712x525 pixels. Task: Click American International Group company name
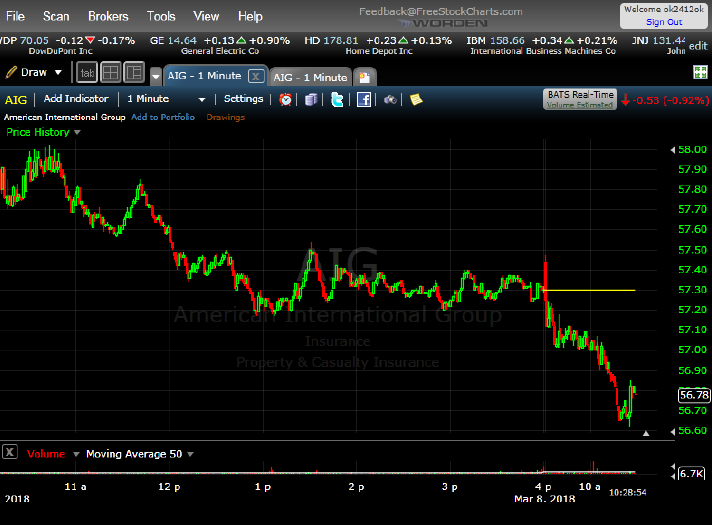pyautogui.click(x=64, y=117)
